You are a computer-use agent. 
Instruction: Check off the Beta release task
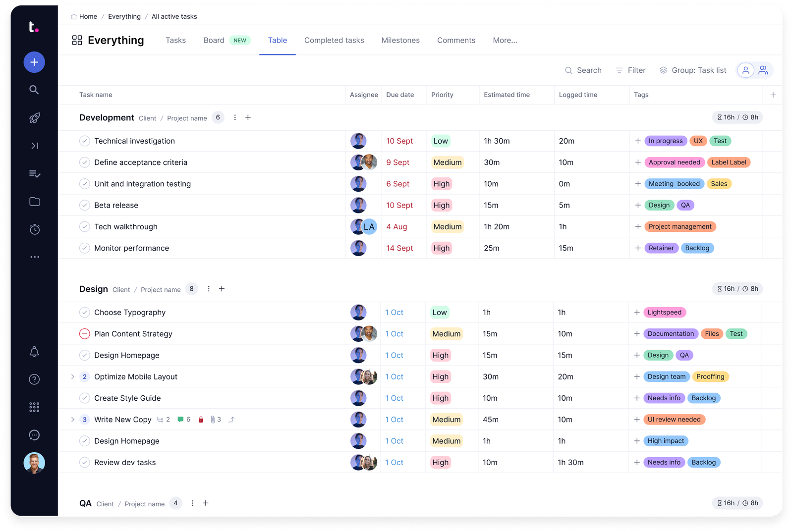85,206
